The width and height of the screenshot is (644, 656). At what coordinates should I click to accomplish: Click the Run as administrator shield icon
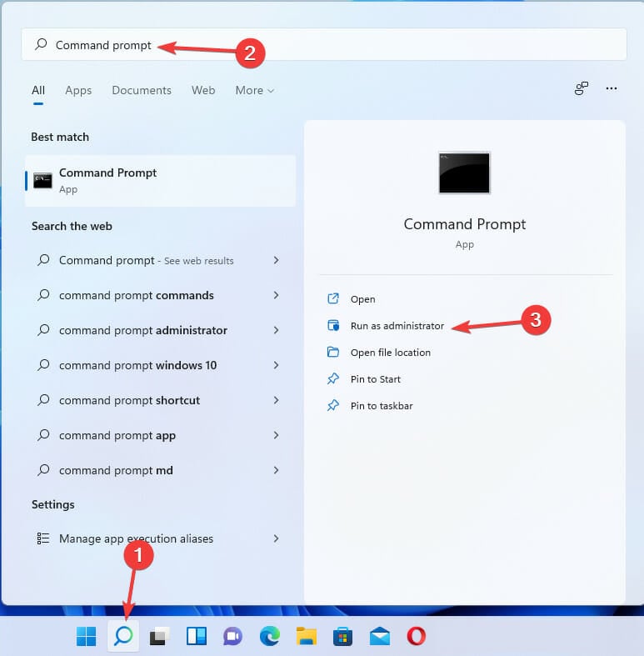click(x=333, y=325)
